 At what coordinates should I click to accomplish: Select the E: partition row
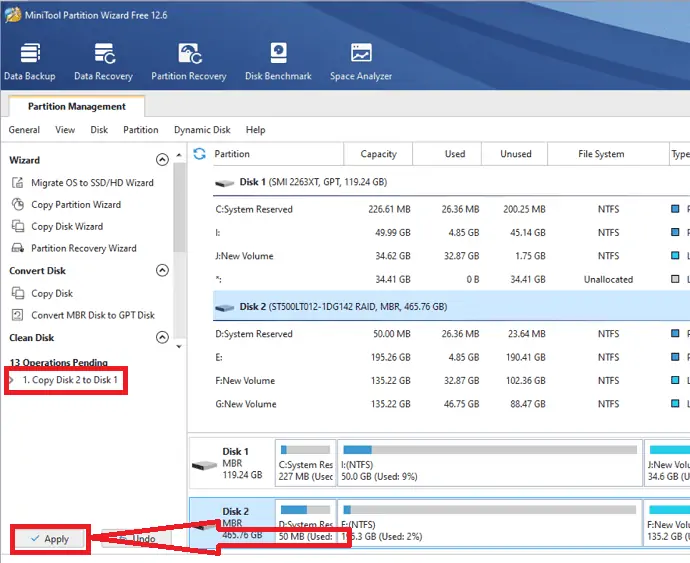(451, 357)
